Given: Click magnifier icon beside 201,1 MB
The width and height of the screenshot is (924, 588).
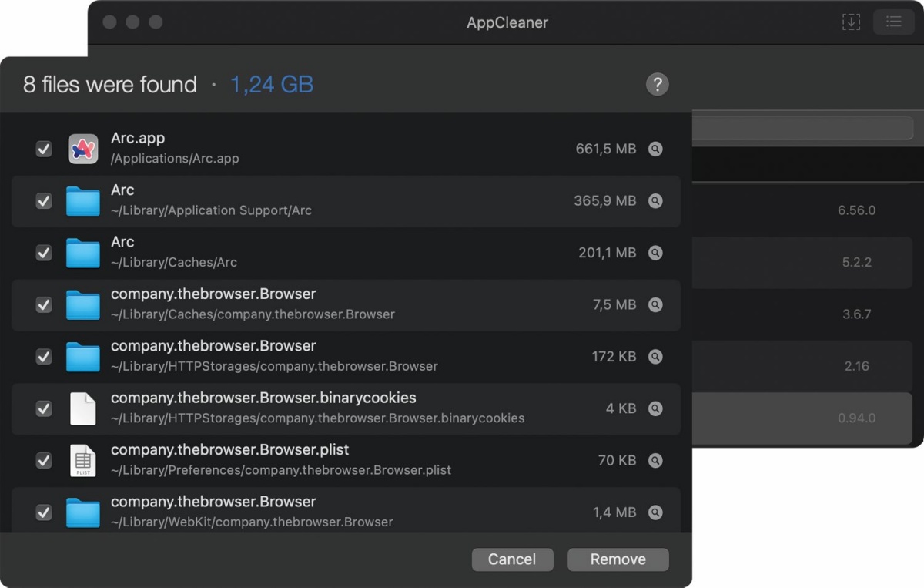Looking at the screenshot, I should pos(655,253).
